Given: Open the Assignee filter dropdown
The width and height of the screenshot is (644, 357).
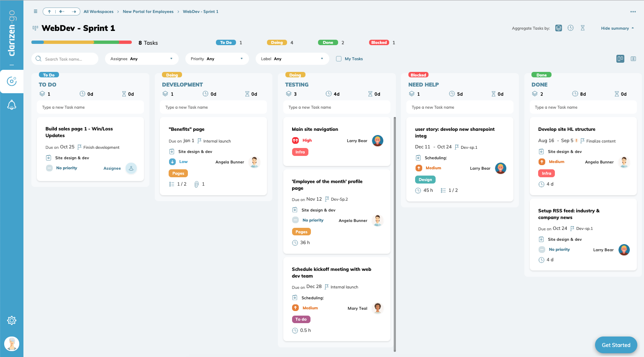Looking at the screenshot, I should click(142, 59).
